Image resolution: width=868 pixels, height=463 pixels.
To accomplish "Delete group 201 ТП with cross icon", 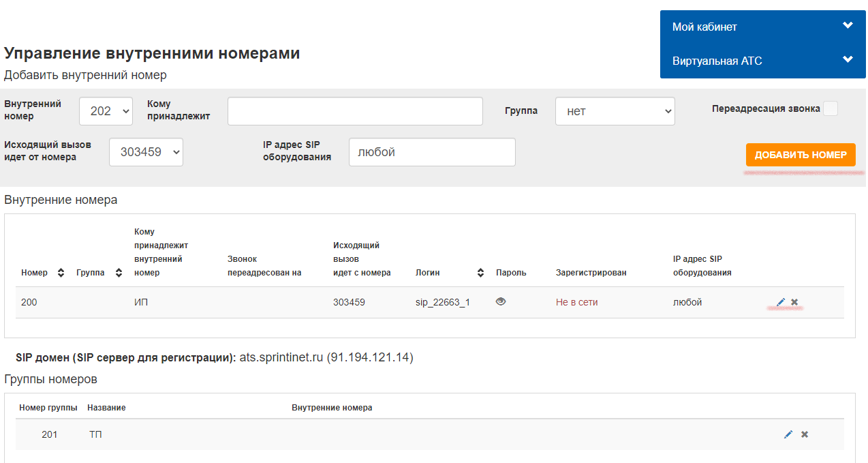I will tap(805, 434).
